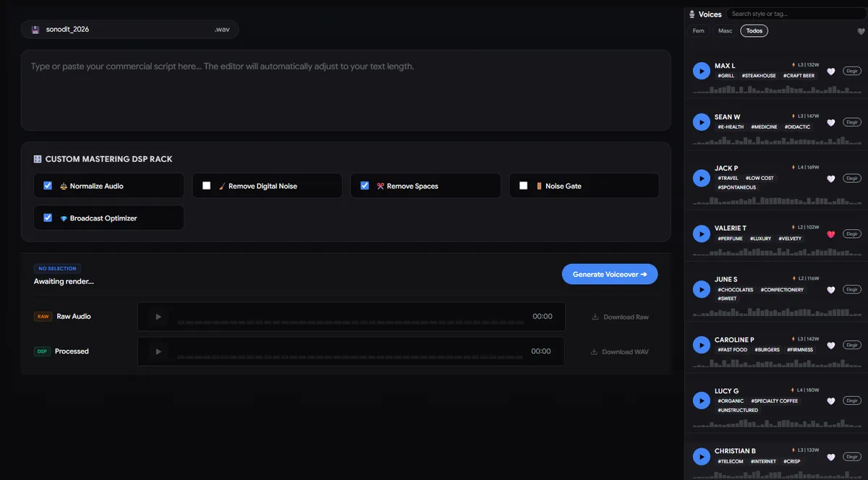Play the MAX L voice preview
868x480 pixels.
(701, 71)
